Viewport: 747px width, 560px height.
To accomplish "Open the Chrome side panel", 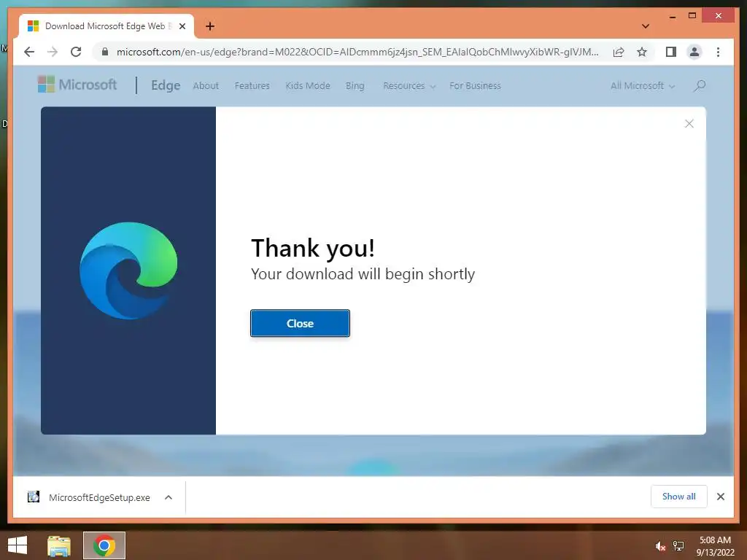I will point(671,52).
